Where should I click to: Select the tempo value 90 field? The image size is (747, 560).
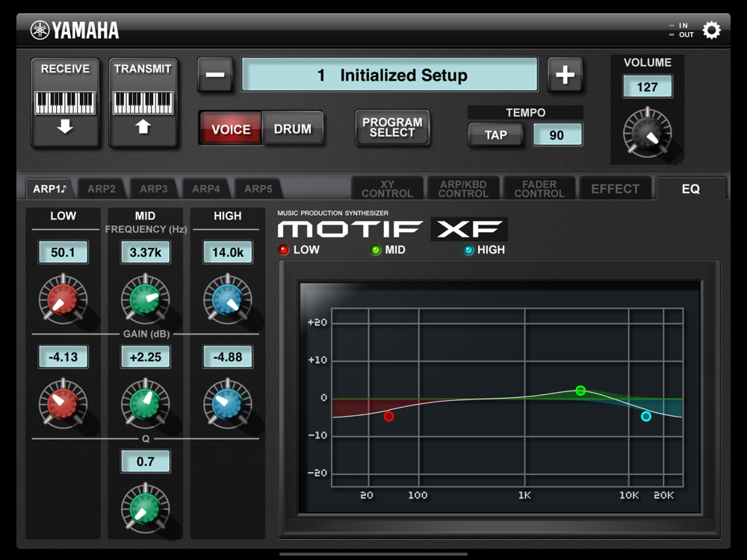pos(557,134)
